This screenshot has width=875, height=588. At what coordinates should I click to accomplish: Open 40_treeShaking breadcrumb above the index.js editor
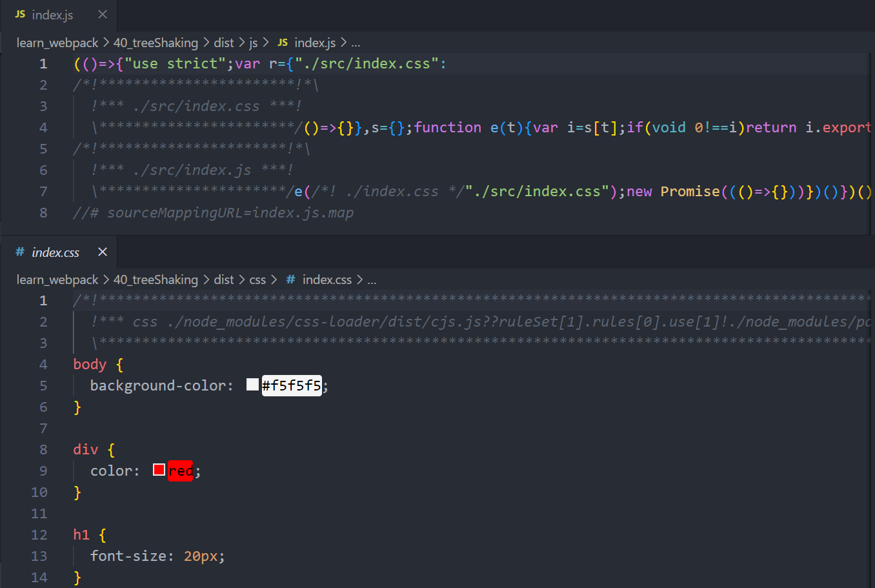click(156, 43)
